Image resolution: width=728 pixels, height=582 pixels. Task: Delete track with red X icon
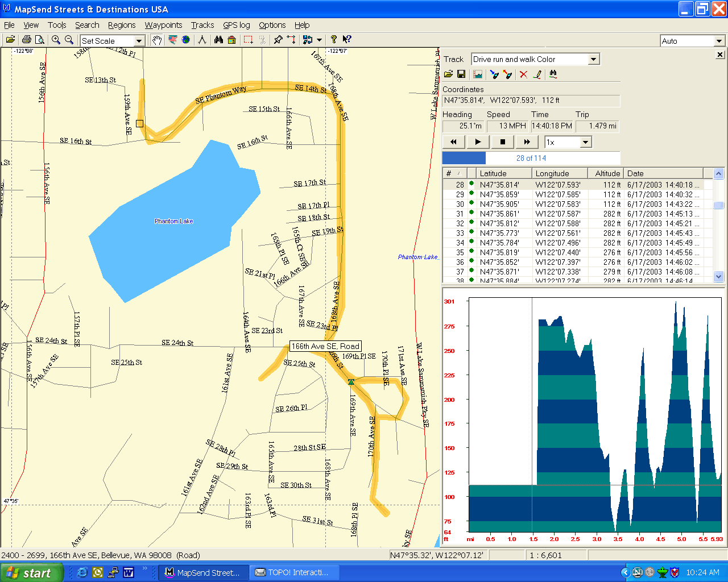[x=523, y=74]
